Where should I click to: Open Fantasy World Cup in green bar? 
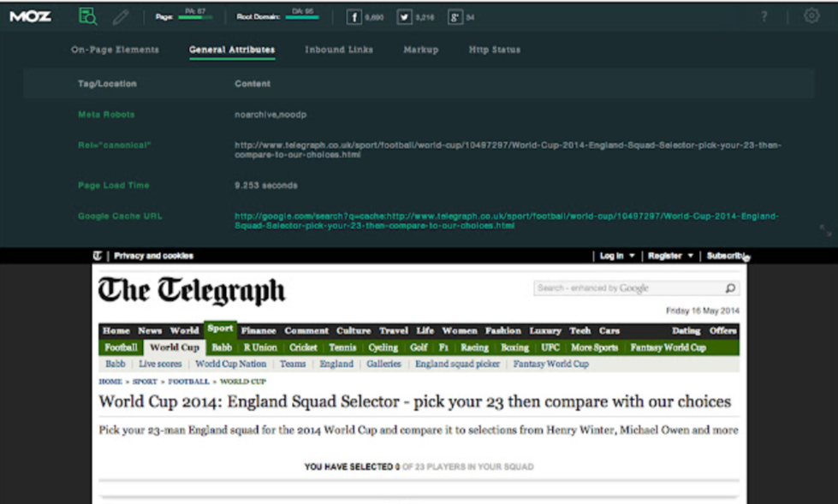tap(668, 347)
